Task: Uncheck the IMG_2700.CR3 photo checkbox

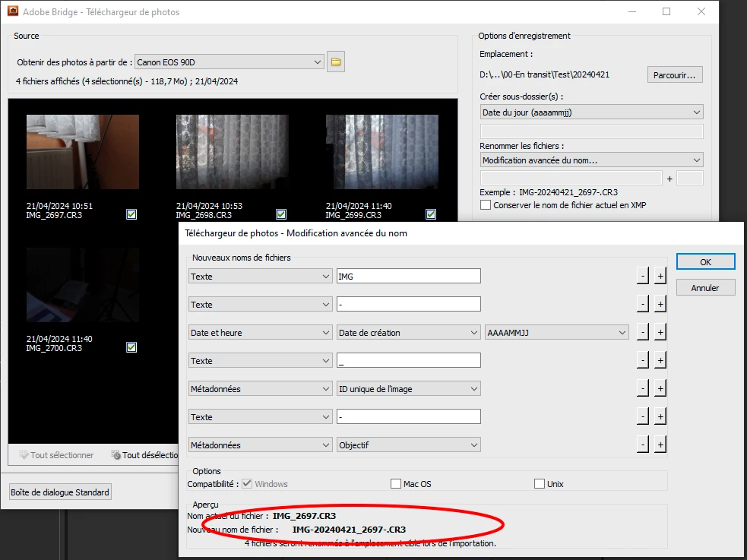Action: point(131,347)
